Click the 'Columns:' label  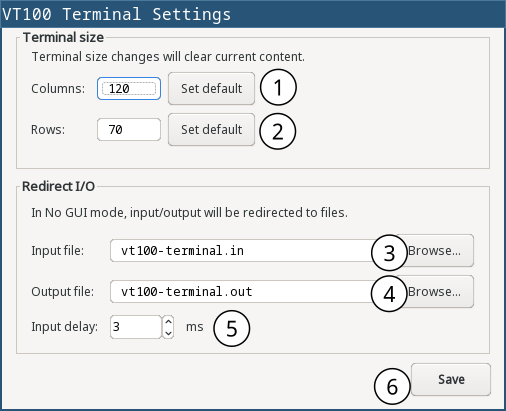[58, 89]
